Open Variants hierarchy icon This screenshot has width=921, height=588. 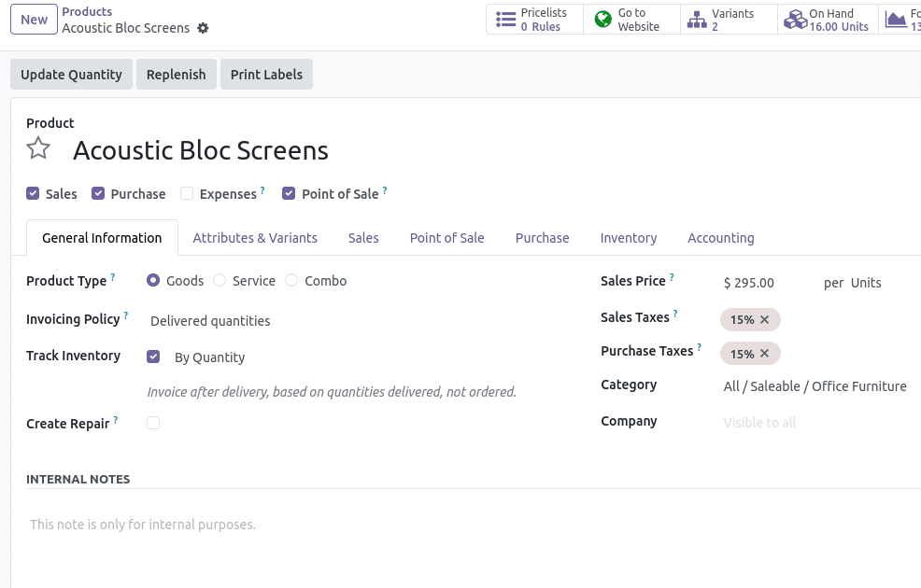coord(697,20)
